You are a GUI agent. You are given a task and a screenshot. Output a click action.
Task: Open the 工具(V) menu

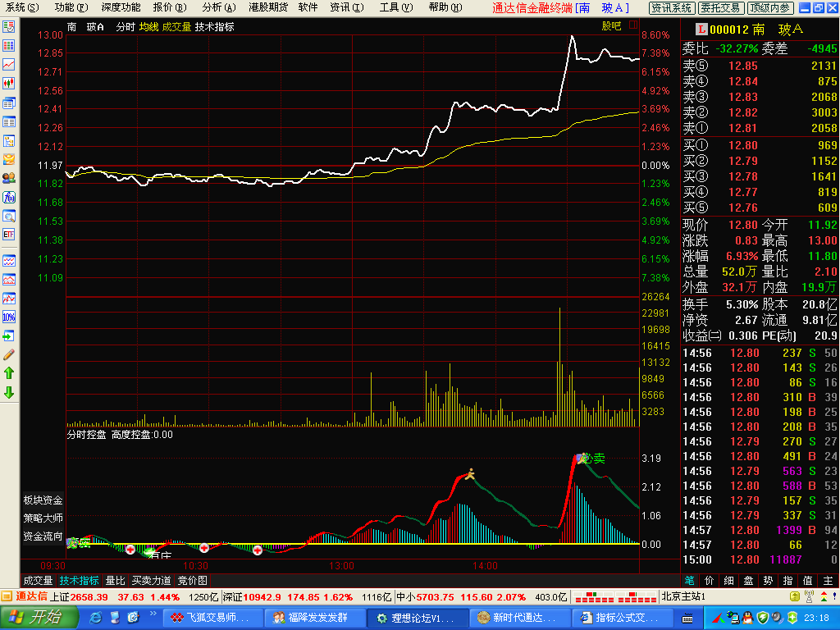(x=396, y=7)
